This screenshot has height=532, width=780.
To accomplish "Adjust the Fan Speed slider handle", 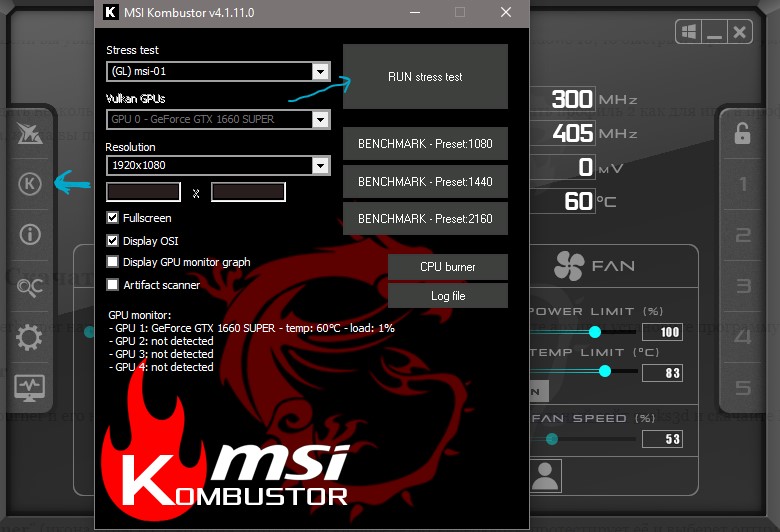I will click(552, 439).
